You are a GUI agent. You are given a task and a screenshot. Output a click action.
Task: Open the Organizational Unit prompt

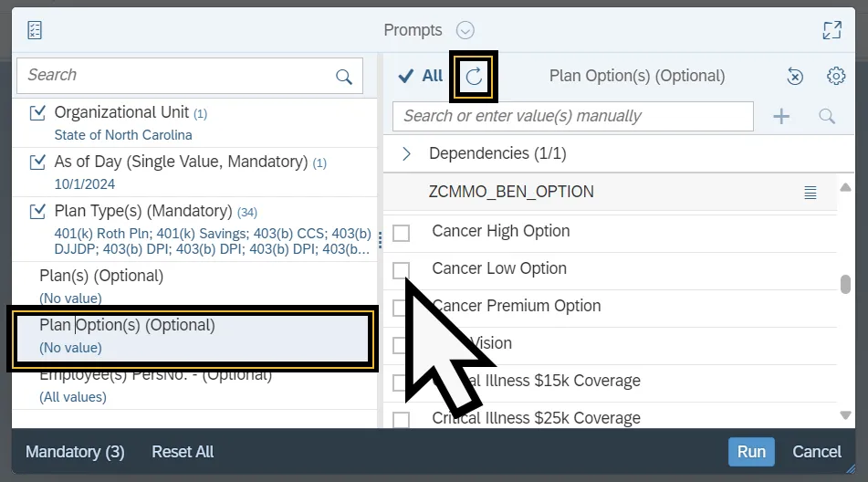coord(121,113)
